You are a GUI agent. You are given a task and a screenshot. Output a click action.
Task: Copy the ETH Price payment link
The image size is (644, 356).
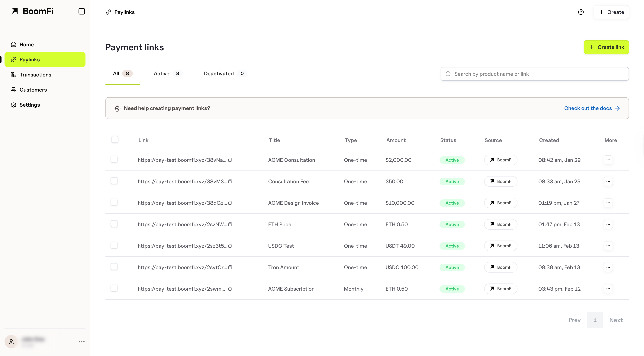pyautogui.click(x=230, y=225)
